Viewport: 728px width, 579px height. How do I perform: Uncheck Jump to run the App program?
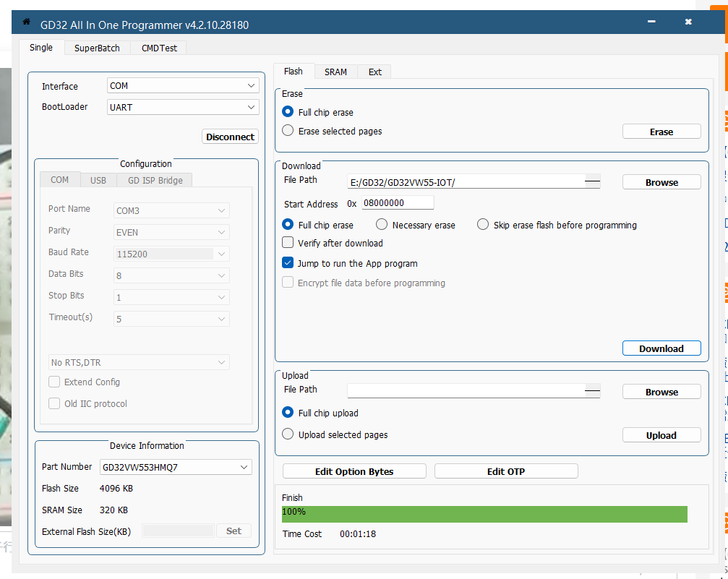[288, 263]
